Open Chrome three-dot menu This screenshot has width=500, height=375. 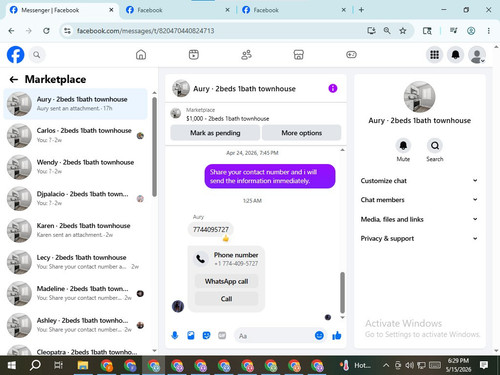tap(489, 31)
